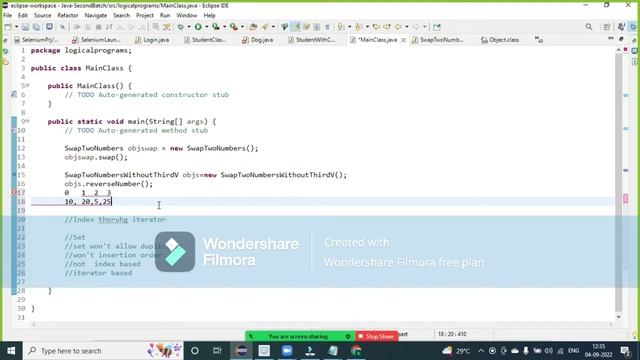Click the green Run button icon

(x=198, y=27)
